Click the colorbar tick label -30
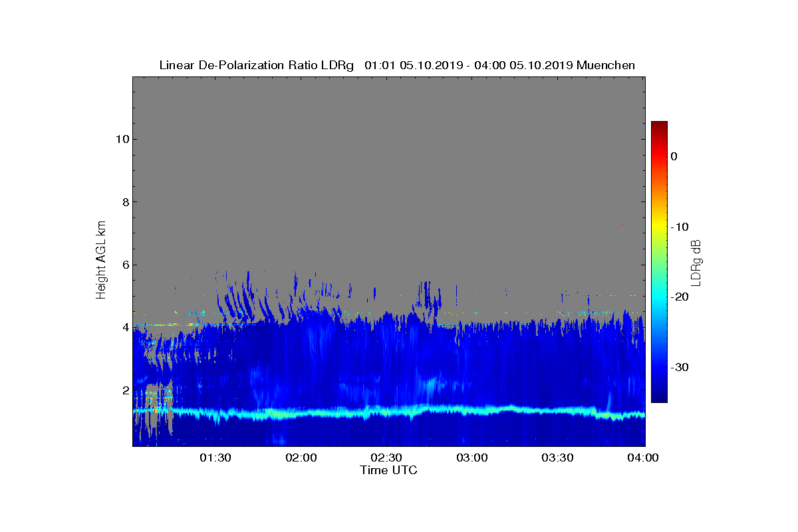 (679, 368)
